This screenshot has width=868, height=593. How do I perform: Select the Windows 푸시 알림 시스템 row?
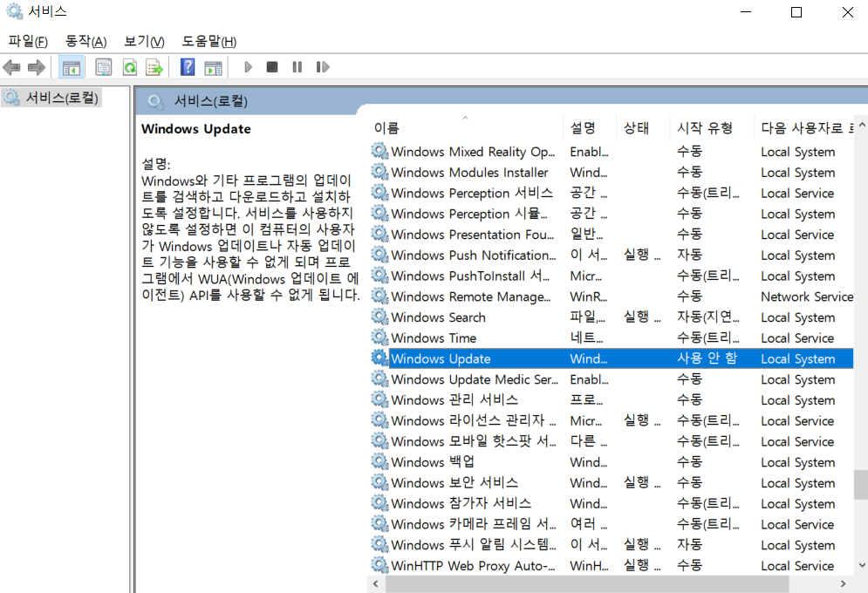click(612, 545)
